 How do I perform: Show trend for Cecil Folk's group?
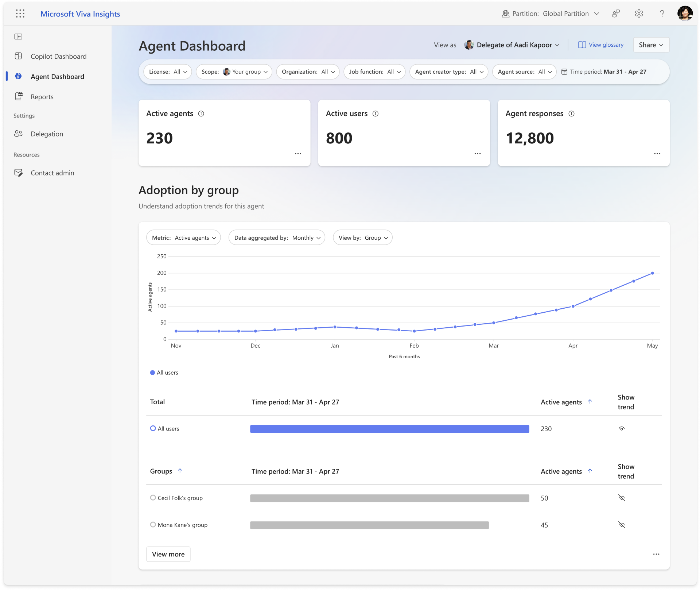pyautogui.click(x=622, y=498)
